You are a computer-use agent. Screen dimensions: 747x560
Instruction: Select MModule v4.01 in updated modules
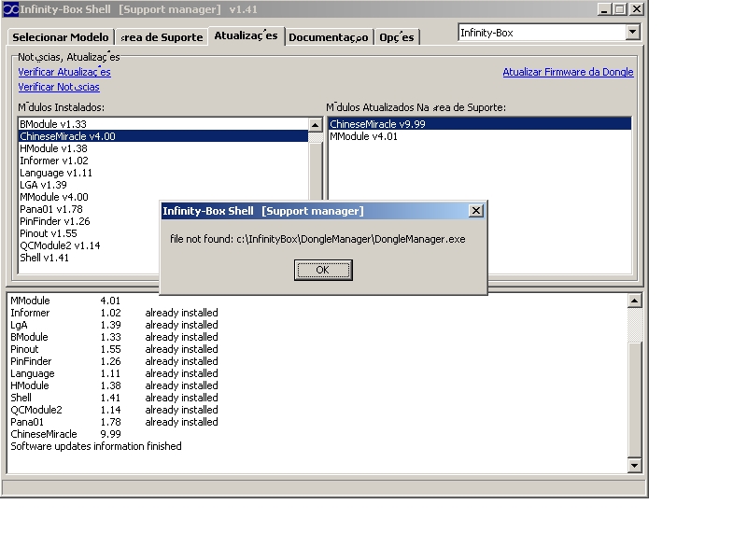pos(480,136)
